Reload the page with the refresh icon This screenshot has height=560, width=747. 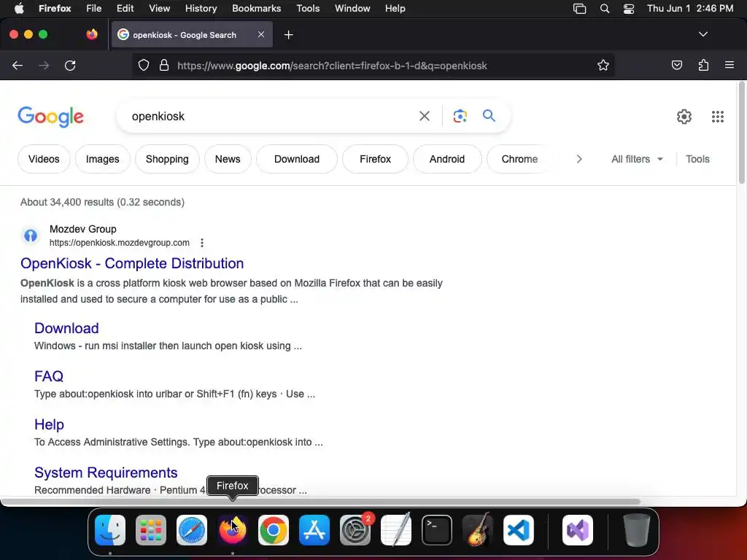point(70,65)
